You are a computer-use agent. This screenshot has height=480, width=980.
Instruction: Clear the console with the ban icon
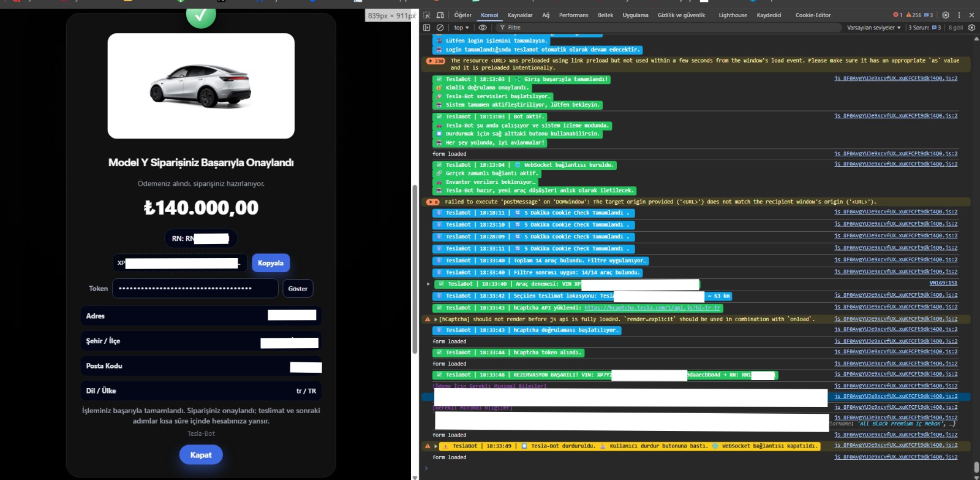click(x=440, y=28)
